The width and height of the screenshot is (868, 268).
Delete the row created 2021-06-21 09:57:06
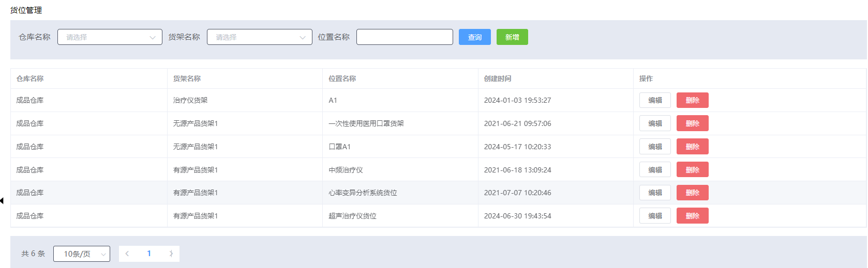(692, 123)
